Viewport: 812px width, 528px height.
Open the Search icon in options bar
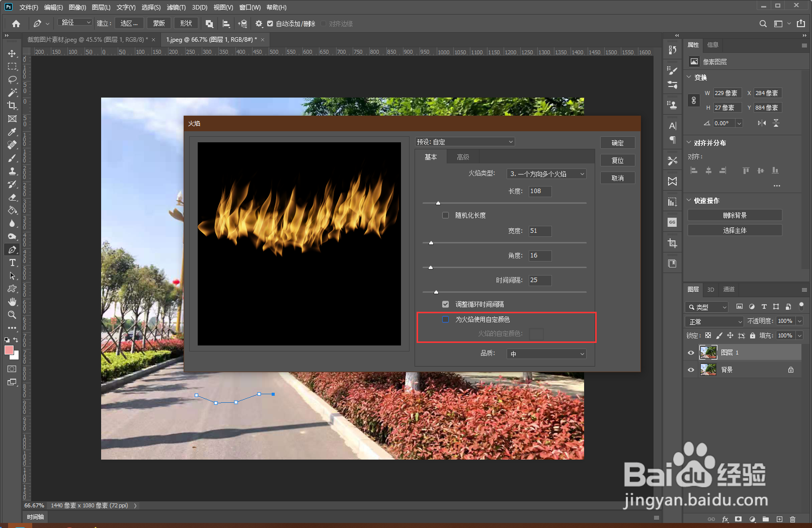point(763,24)
